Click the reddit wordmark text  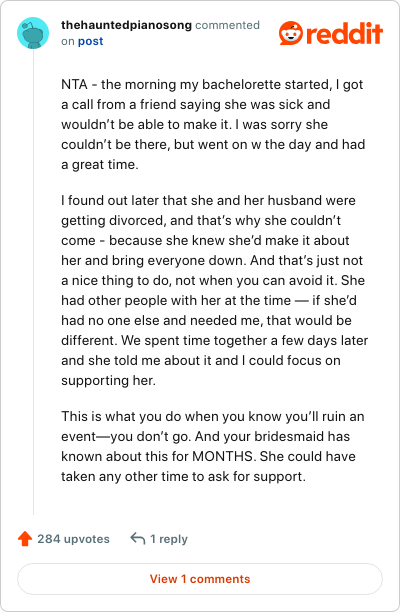point(344,33)
